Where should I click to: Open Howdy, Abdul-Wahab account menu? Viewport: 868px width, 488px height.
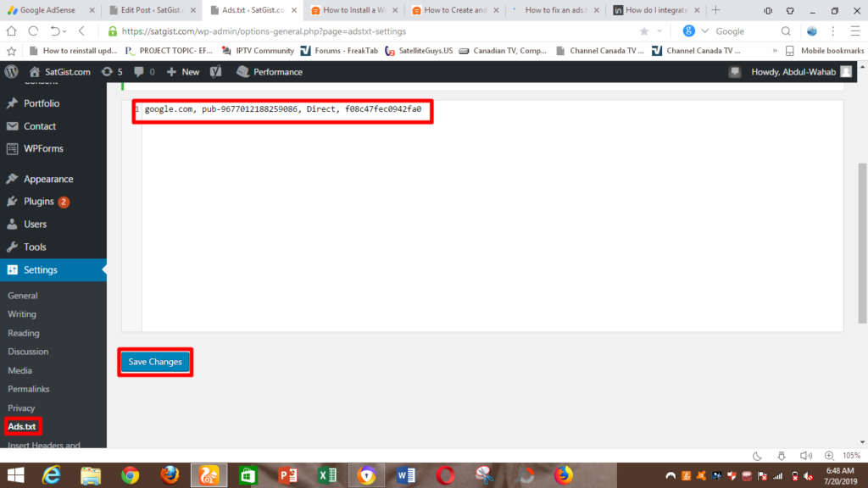(801, 72)
